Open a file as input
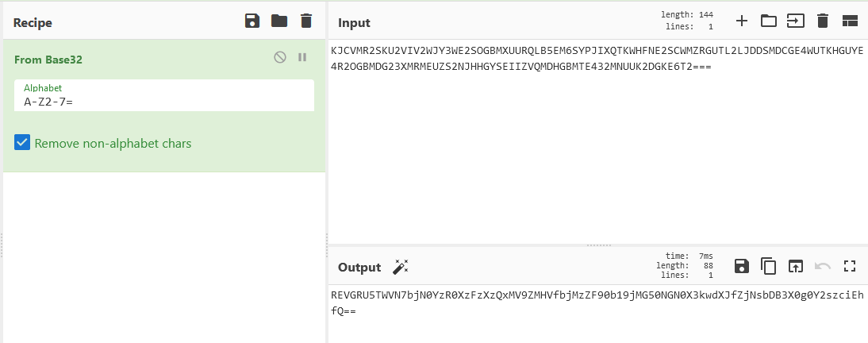Image resolution: width=868 pixels, height=343 pixels. point(795,21)
